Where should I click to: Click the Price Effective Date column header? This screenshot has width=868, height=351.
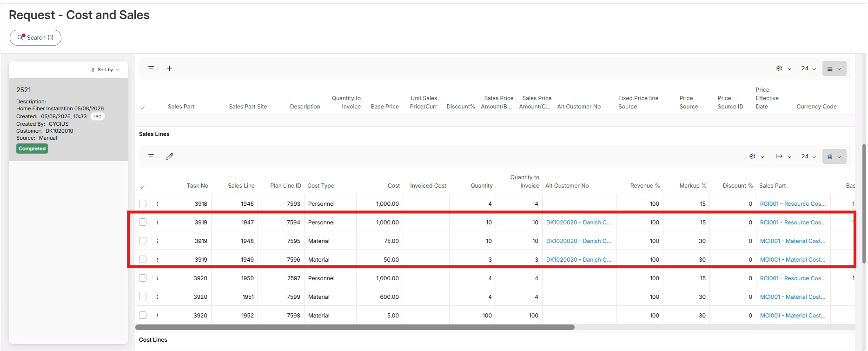(767, 98)
